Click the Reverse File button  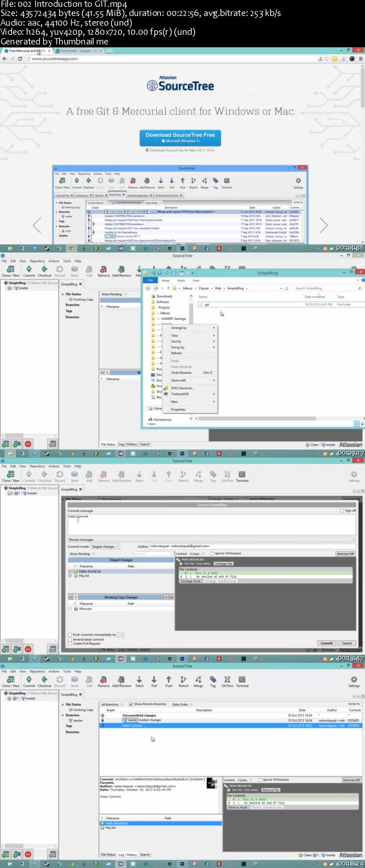270,790
